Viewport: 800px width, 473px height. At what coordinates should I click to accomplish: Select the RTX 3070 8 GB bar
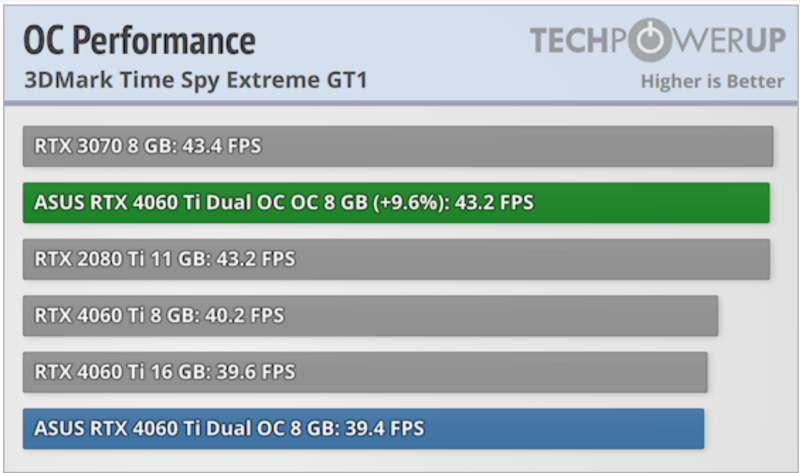pos(398,146)
